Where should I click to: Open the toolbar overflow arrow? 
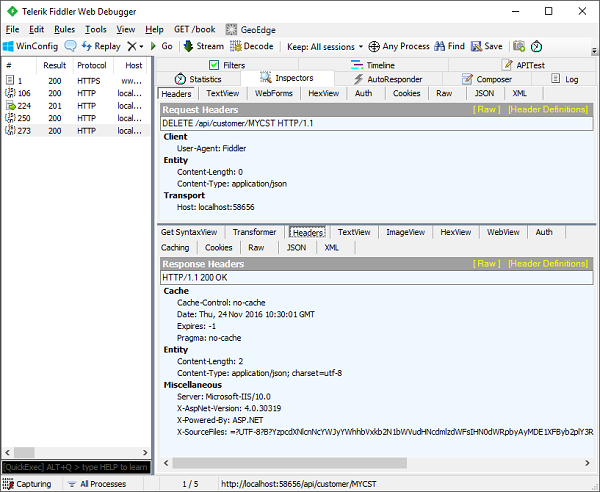point(594,50)
